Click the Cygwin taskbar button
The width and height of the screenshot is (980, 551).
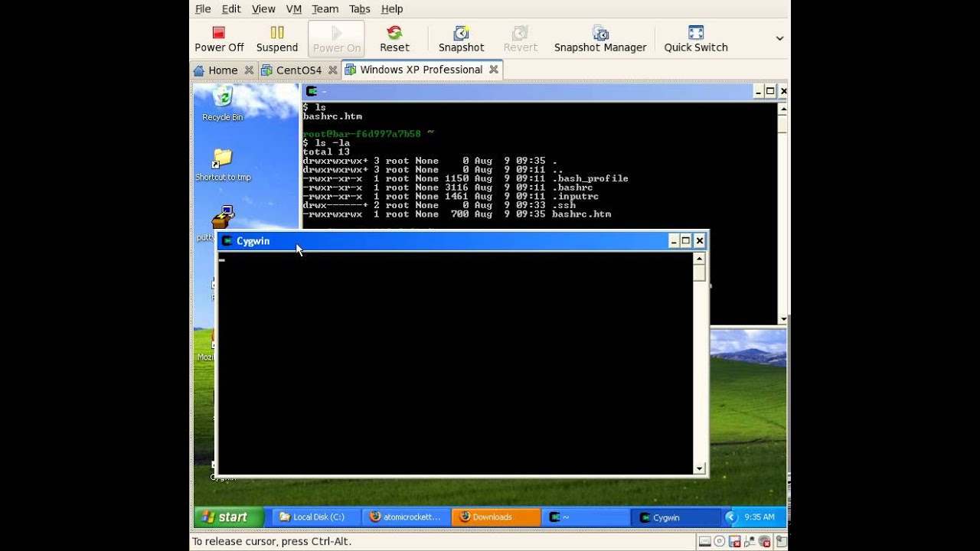click(676, 517)
